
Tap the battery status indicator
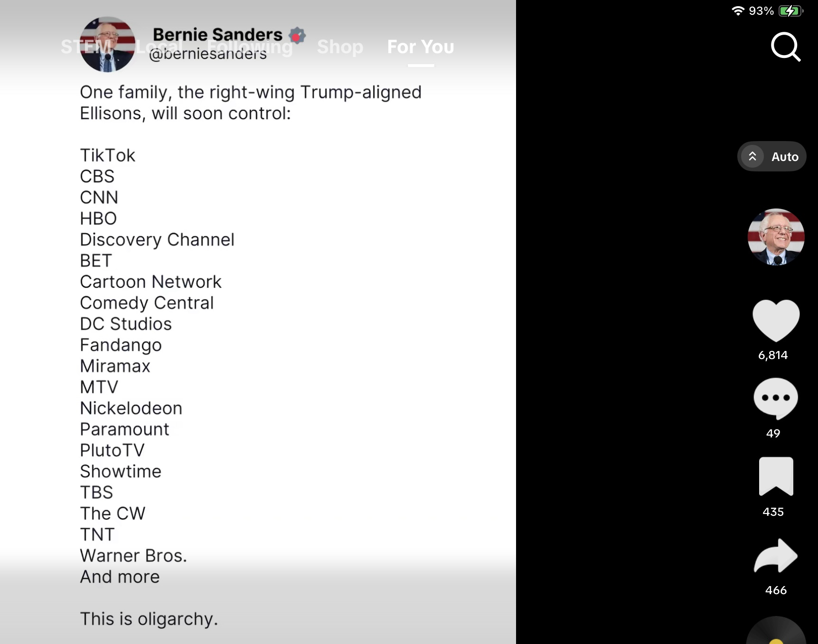pos(790,11)
